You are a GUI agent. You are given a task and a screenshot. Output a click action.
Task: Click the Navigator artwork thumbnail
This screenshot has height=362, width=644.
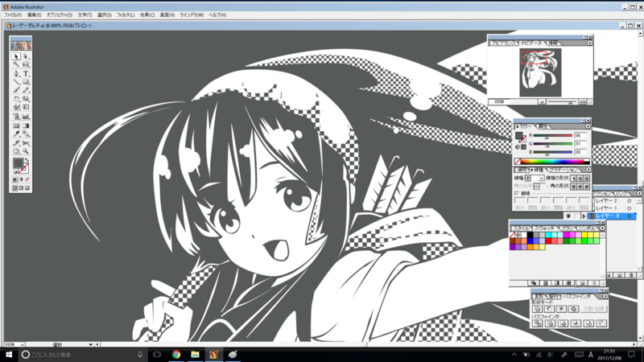tap(540, 72)
